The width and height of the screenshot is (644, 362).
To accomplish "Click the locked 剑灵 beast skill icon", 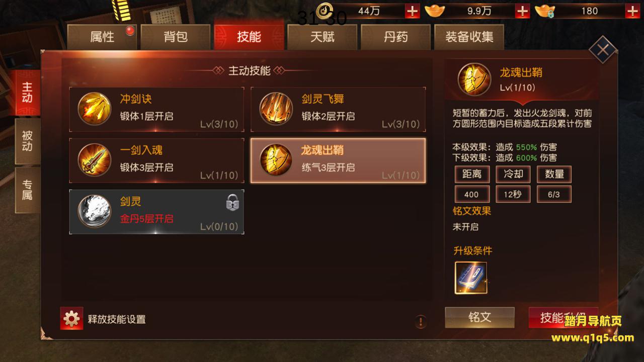I will point(95,212).
